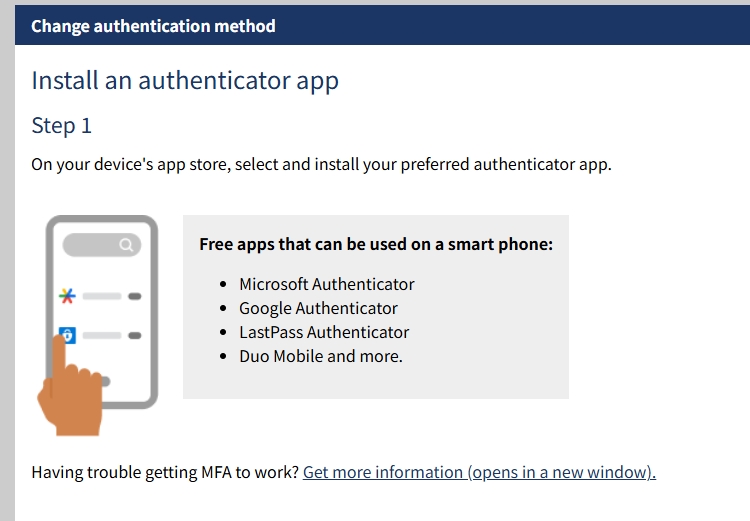
Task: Select 'Duo Mobile and more.' list entry
Action: pos(320,356)
